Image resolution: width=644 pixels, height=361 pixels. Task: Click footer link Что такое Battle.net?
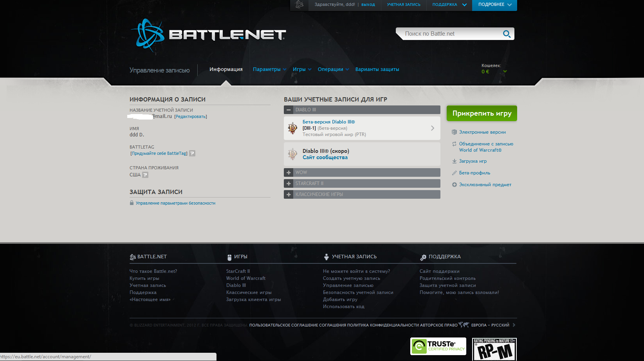[153, 271]
